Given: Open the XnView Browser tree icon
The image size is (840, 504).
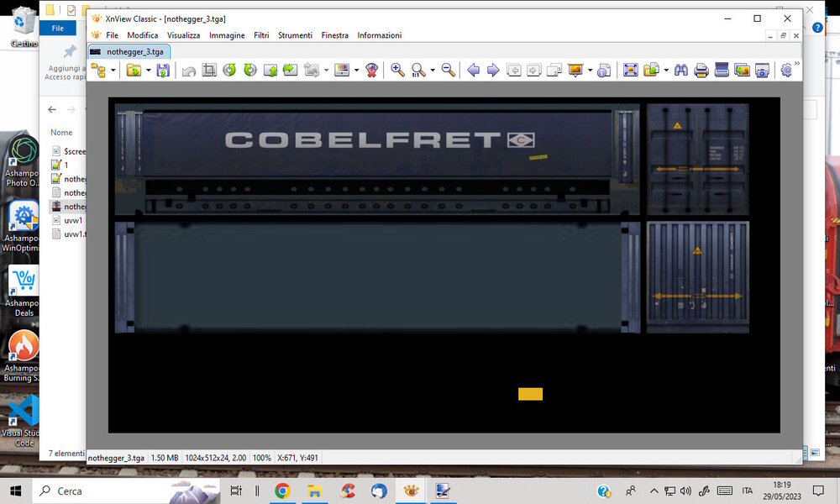Looking at the screenshot, I should click(x=98, y=71).
